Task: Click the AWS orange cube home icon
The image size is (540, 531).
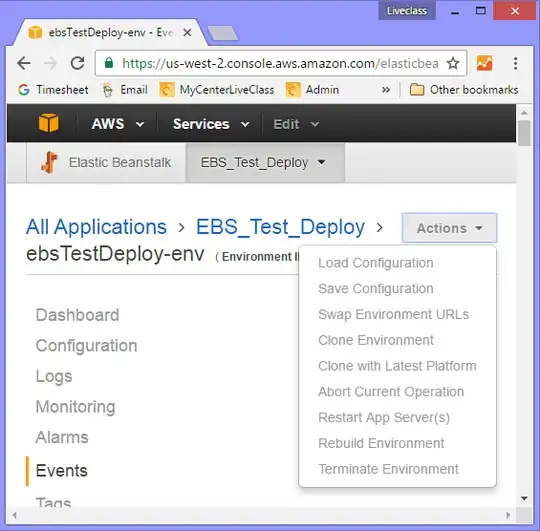Action: click(49, 123)
